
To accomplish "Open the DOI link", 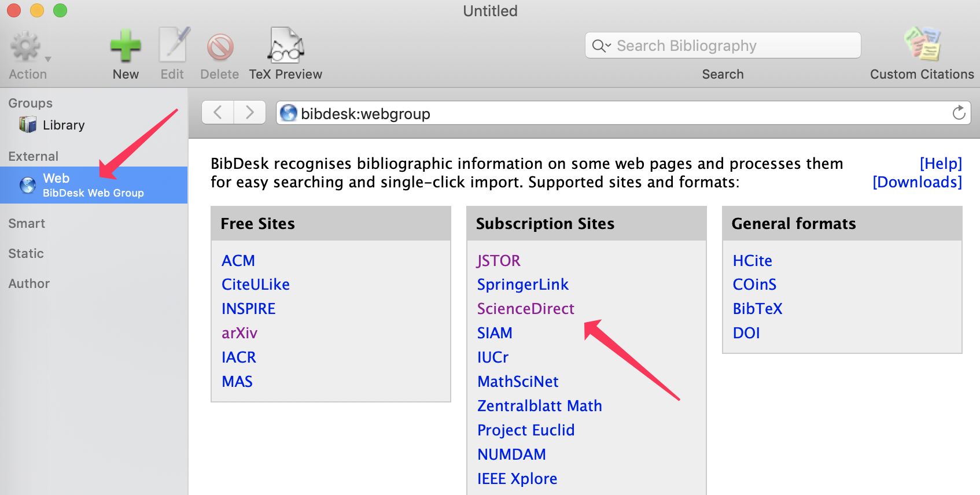I will click(x=746, y=333).
